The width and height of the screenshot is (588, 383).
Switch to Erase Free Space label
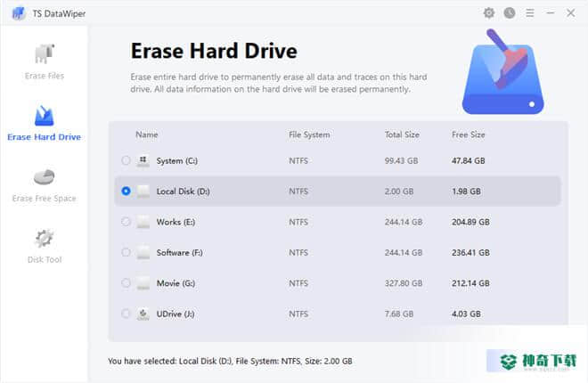coord(45,199)
